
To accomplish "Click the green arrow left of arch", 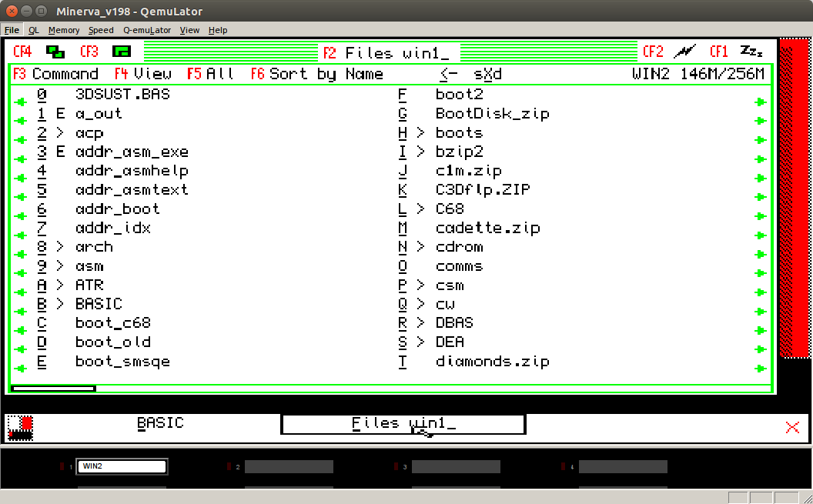I will [x=21, y=254].
